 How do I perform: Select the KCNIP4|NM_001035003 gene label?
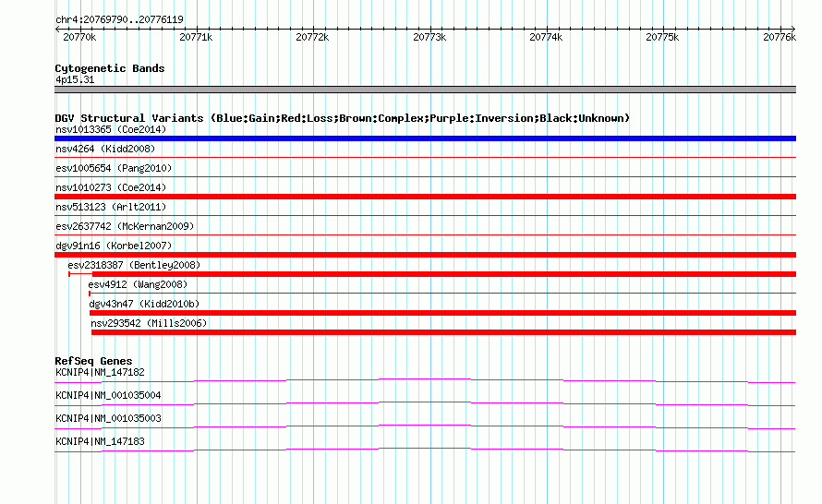(x=108, y=418)
